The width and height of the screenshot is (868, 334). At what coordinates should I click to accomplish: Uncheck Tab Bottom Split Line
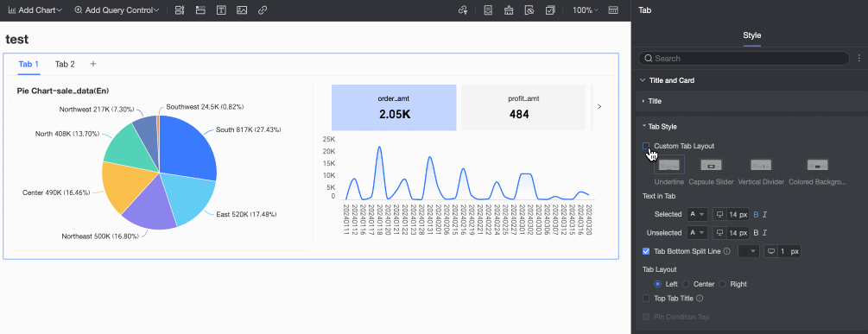pos(646,251)
